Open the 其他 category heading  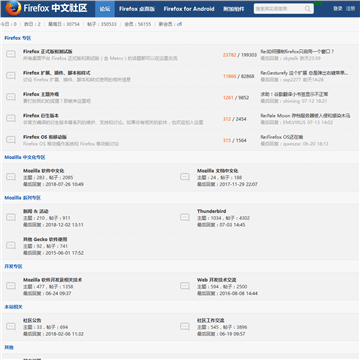pos(9,347)
